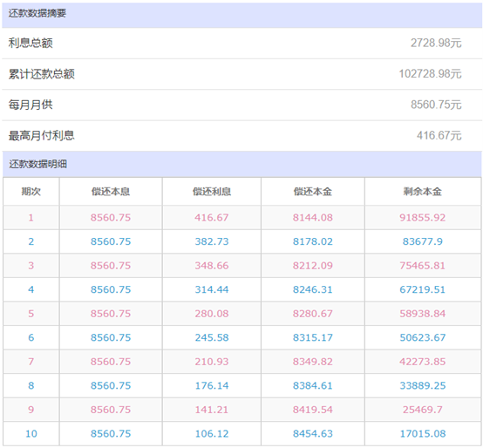This screenshot has width=483, height=448.
Task: Select the 102728.98元 total repayment value
Action: (x=430, y=74)
